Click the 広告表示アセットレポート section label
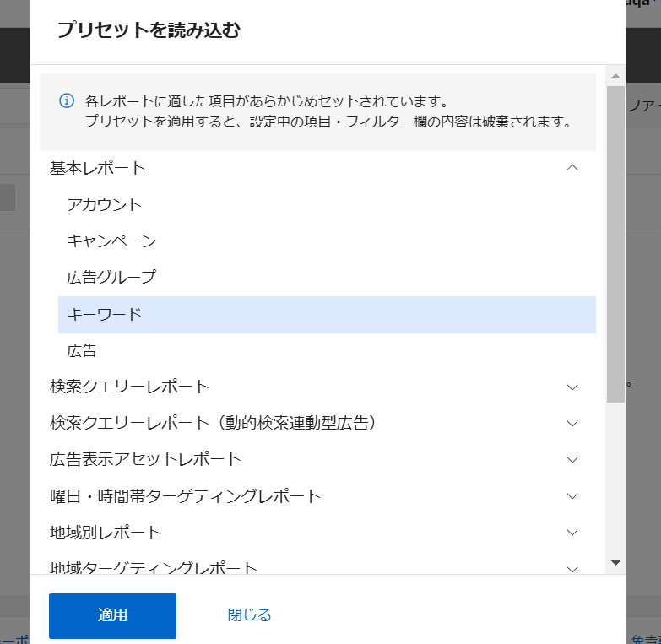661x644 pixels. point(145,459)
